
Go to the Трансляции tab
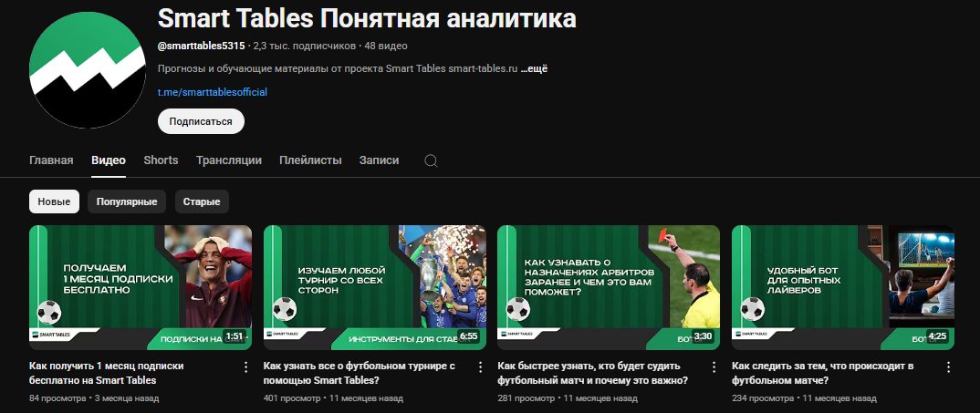click(x=229, y=160)
